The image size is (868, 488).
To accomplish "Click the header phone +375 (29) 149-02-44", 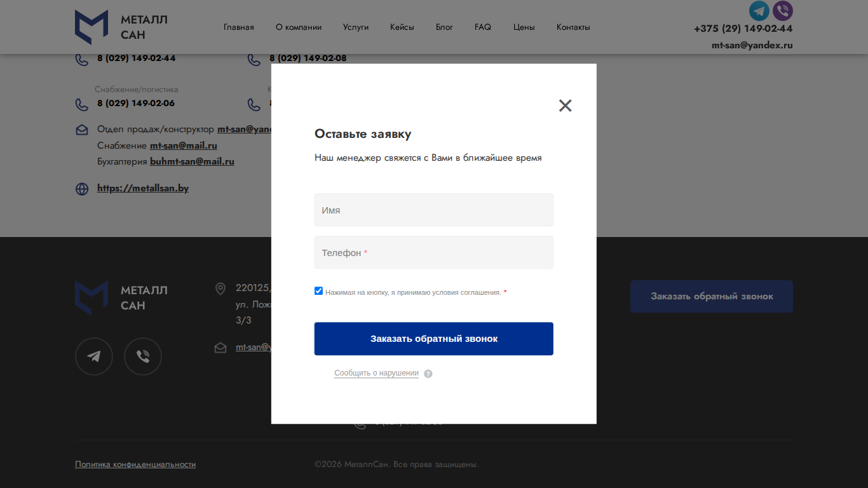I will [x=743, y=29].
